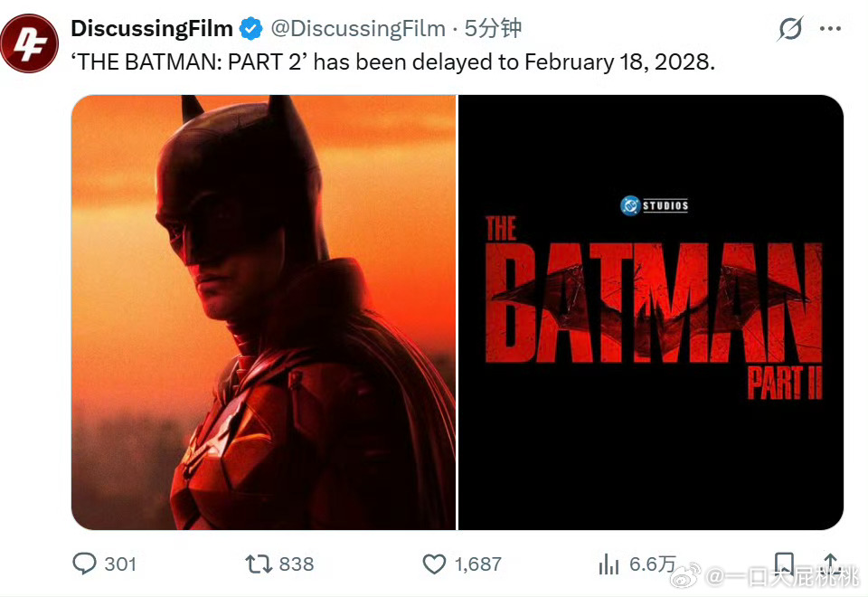Click the post text about February 18, 2028
The width and height of the screenshot is (868, 597).
[x=392, y=62]
